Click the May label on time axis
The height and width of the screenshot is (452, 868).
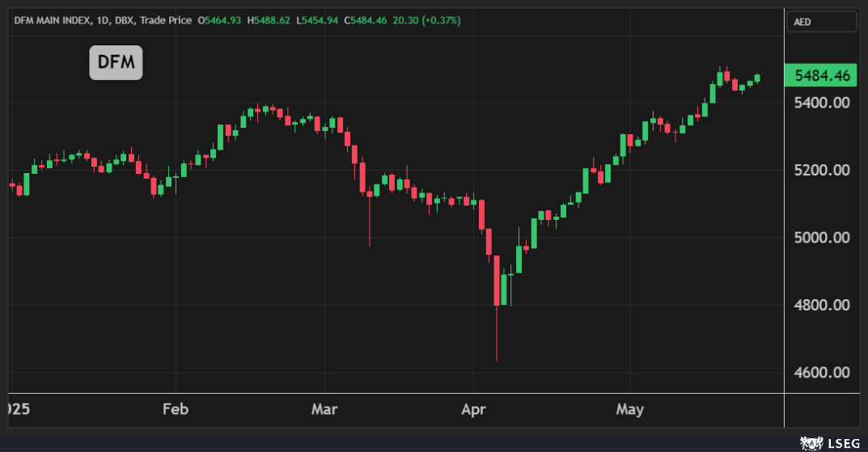[x=629, y=409]
